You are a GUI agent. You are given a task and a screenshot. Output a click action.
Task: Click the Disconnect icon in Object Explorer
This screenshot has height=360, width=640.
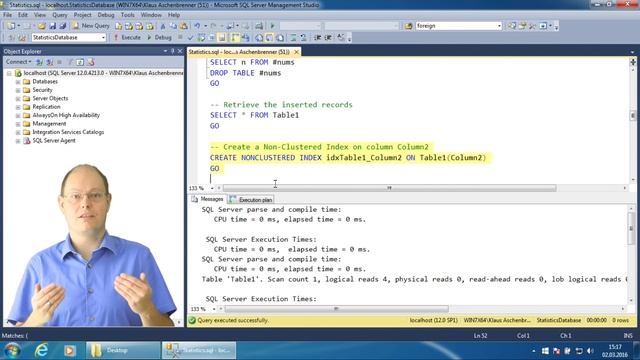pyautogui.click(x=49, y=62)
